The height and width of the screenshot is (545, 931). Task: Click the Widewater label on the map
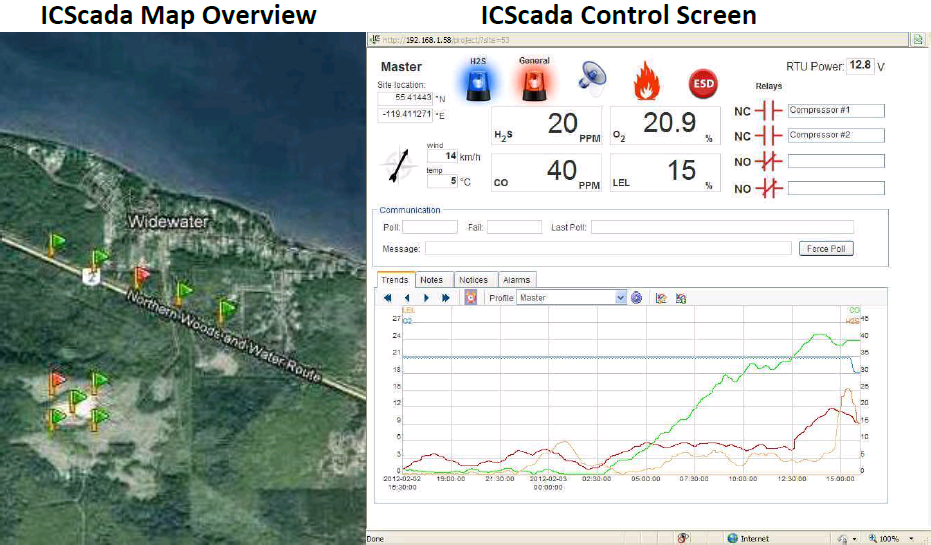(x=169, y=222)
